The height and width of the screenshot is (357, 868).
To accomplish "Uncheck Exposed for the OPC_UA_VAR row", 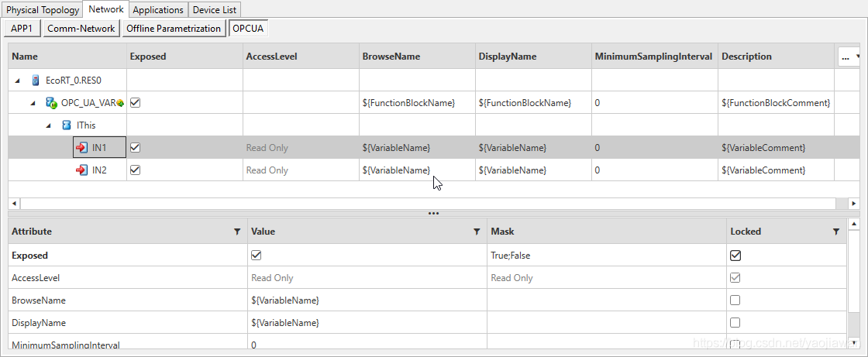I will 136,102.
